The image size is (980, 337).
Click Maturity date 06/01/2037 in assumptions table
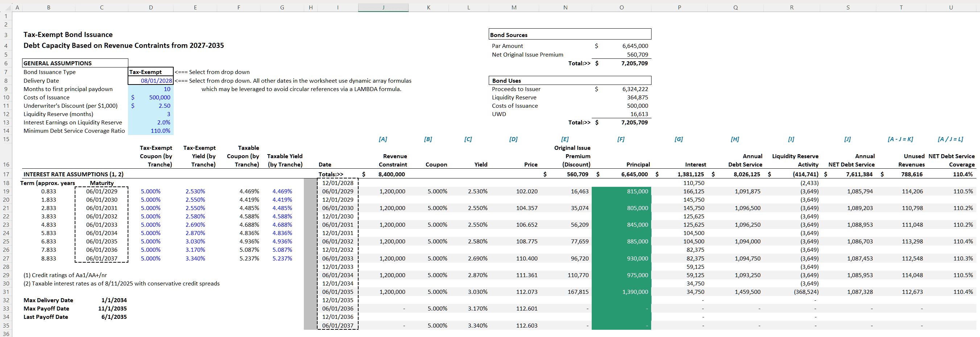(x=102, y=259)
